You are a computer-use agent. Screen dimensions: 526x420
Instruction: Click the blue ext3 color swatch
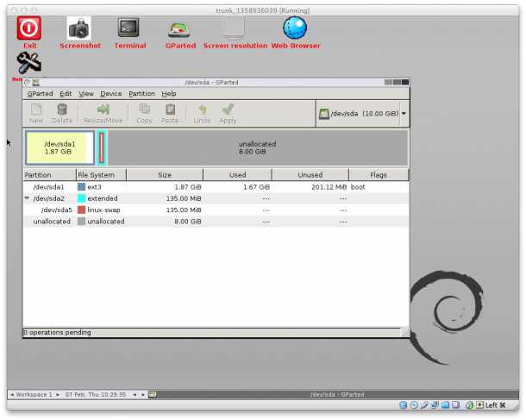tap(81, 187)
